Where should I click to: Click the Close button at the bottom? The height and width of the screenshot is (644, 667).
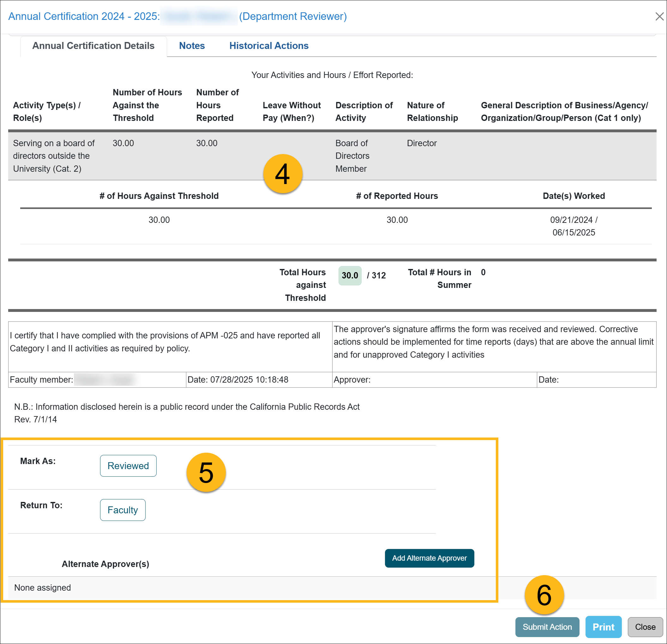[645, 627]
